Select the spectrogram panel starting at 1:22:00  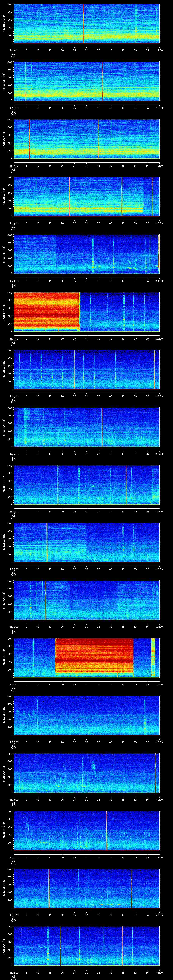[86, 369]
